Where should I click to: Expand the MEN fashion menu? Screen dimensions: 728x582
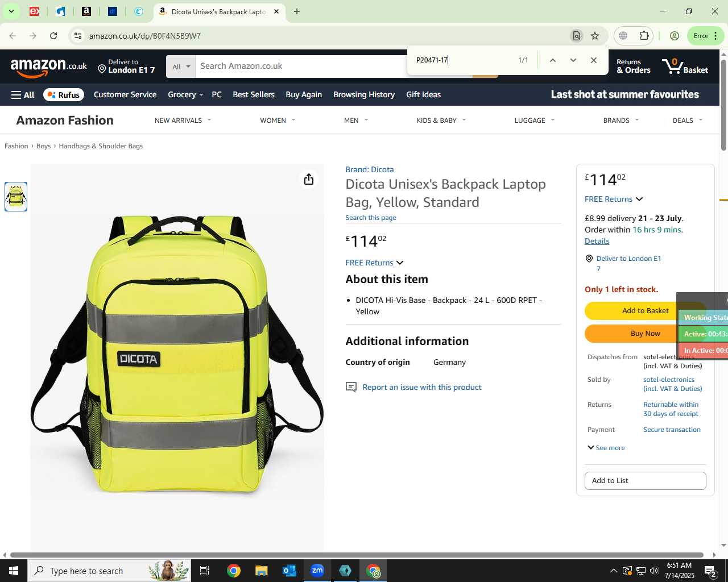356,120
